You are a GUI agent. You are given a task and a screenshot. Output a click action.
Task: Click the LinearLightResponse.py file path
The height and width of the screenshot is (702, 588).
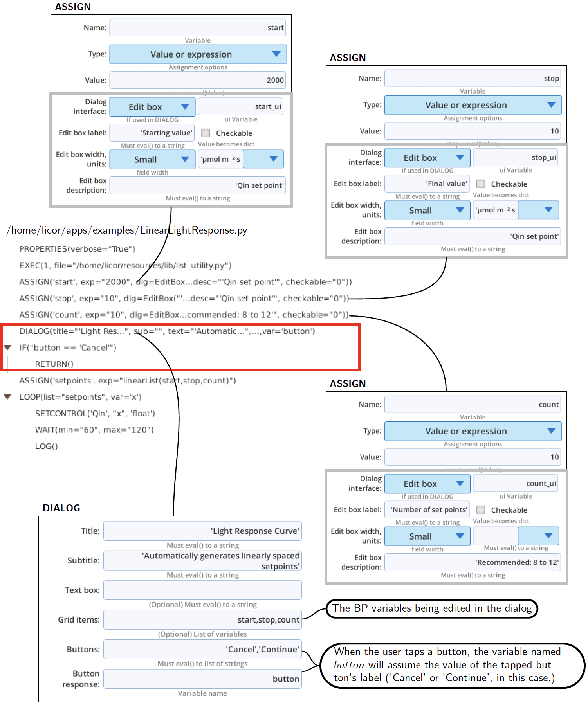pos(127,230)
